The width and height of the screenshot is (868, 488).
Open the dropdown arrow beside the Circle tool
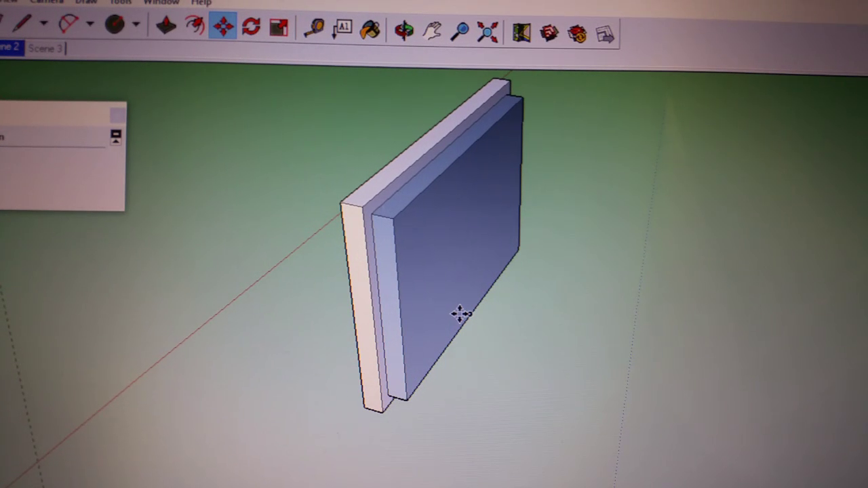136,24
